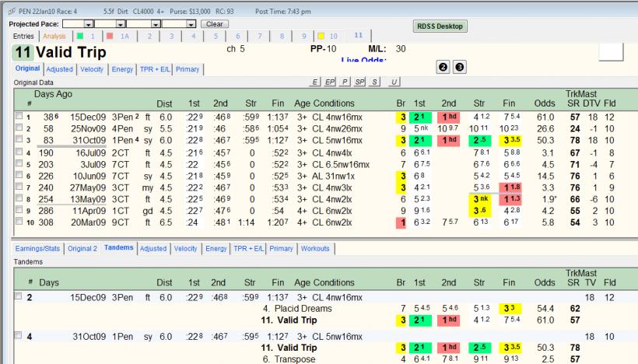Image resolution: width=638 pixels, height=364 pixels.
Task: Tick checkbox for past race 4, 16Jul09
Action: tap(19, 152)
